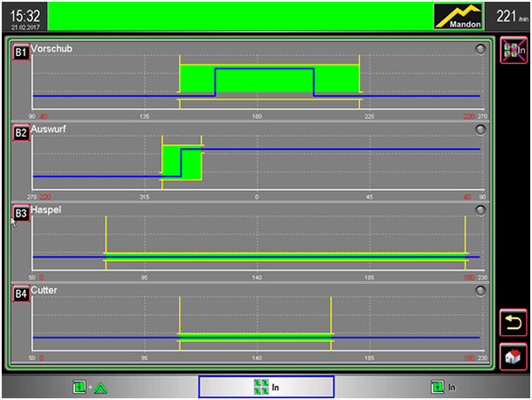532x400 pixels.
Task: Open the Mandon logo button
Action: click(460, 16)
